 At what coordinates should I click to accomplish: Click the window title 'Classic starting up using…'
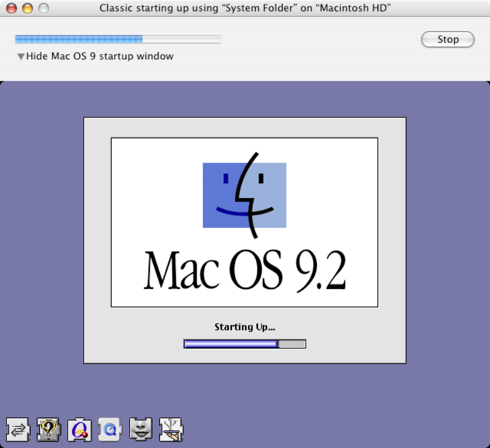point(245,8)
